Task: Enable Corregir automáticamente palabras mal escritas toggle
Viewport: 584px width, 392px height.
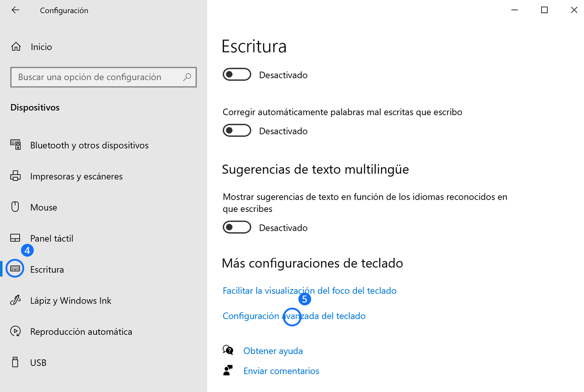Action: [237, 130]
